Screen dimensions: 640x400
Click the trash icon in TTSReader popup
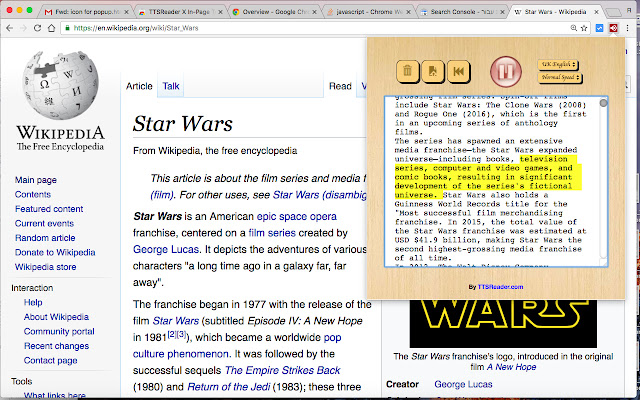pyautogui.click(x=407, y=71)
